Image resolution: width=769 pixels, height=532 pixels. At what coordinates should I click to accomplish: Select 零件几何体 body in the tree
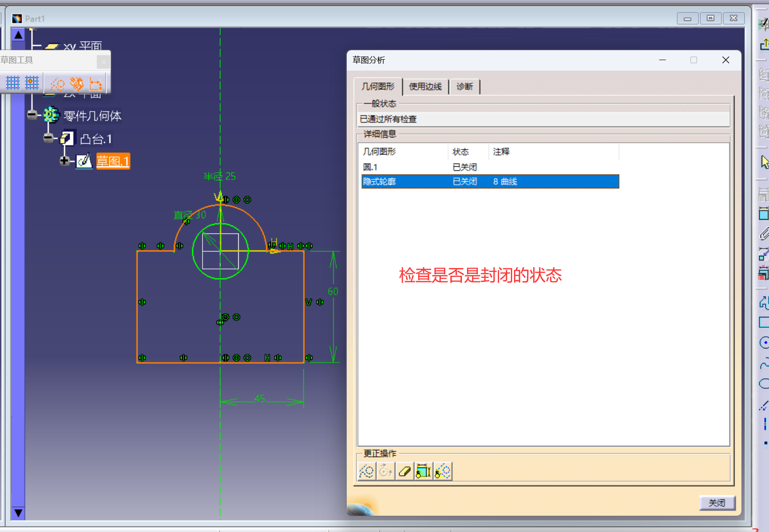[93, 116]
